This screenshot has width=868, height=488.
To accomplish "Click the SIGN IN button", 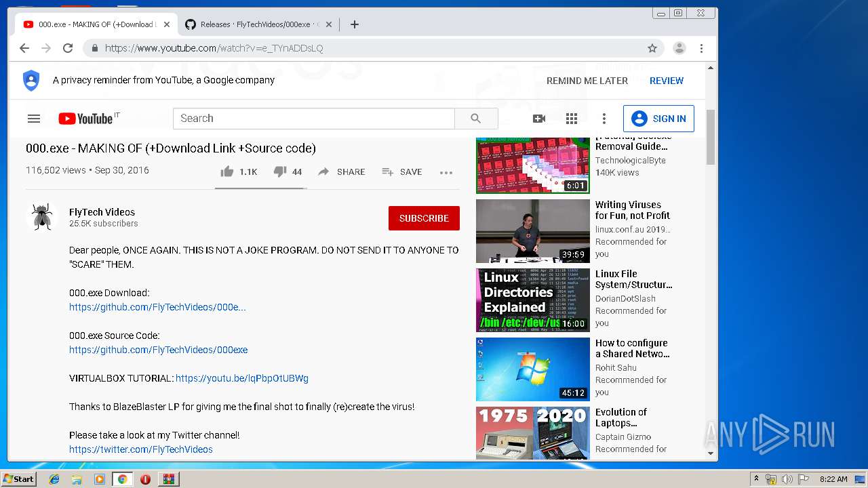I will 658,119.
